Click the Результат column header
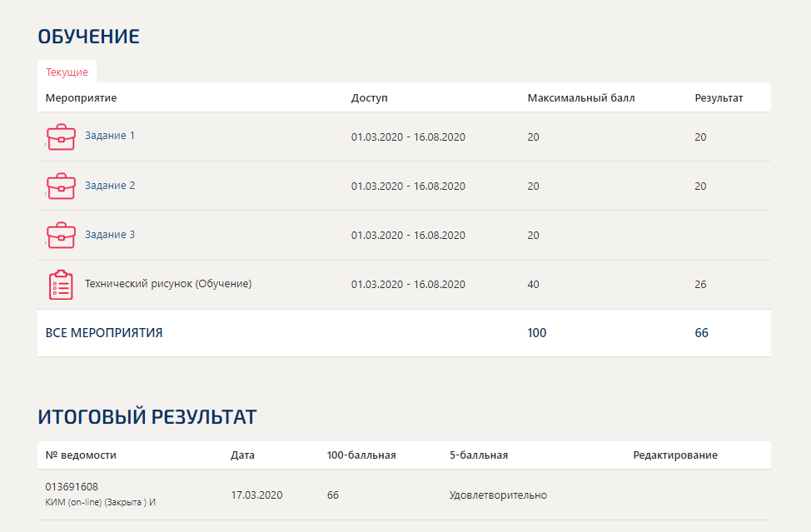Image resolution: width=811 pixels, height=532 pixels. point(719,97)
